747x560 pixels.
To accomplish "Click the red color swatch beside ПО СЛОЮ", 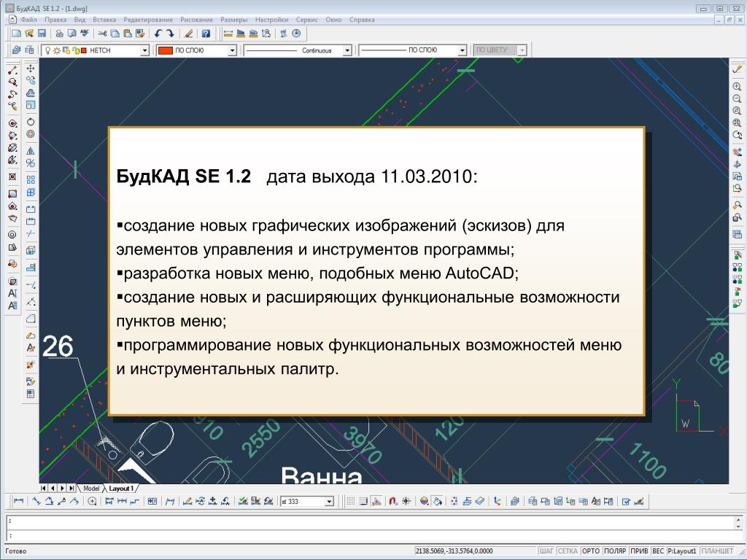I will (165, 50).
